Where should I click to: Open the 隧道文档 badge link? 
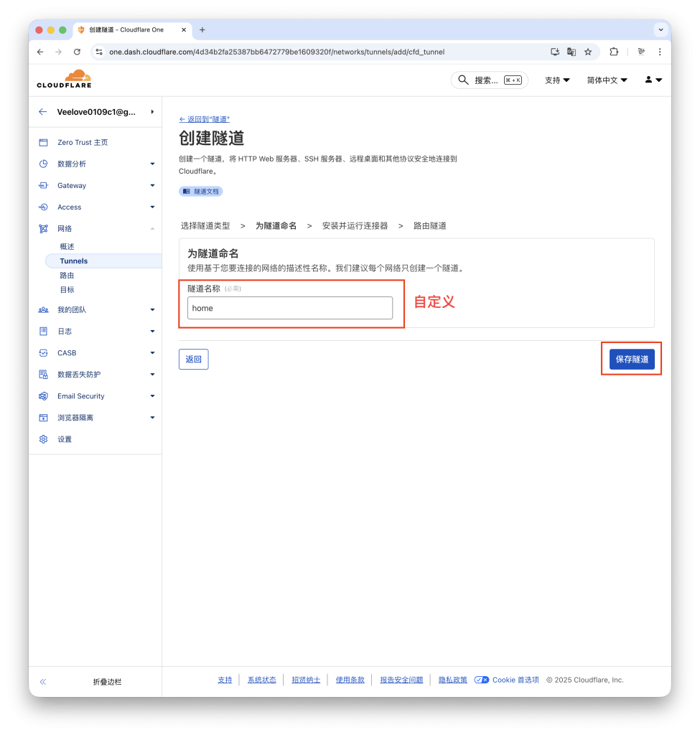click(x=200, y=192)
